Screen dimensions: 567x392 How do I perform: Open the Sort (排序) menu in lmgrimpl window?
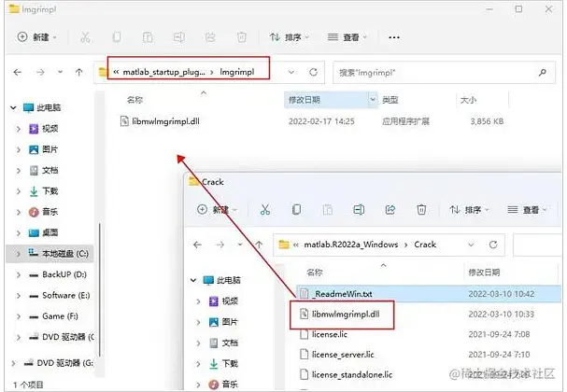coord(289,37)
